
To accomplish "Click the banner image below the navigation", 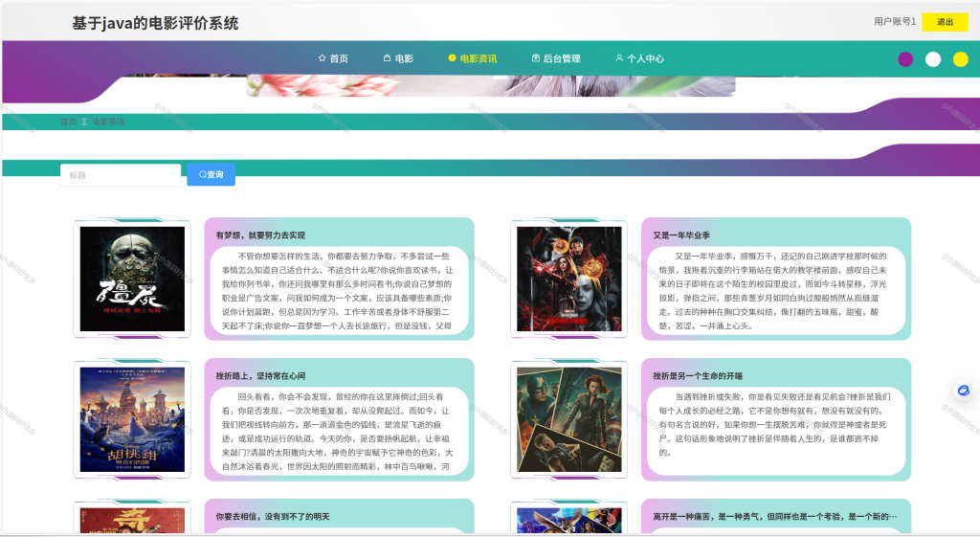I will (491, 85).
